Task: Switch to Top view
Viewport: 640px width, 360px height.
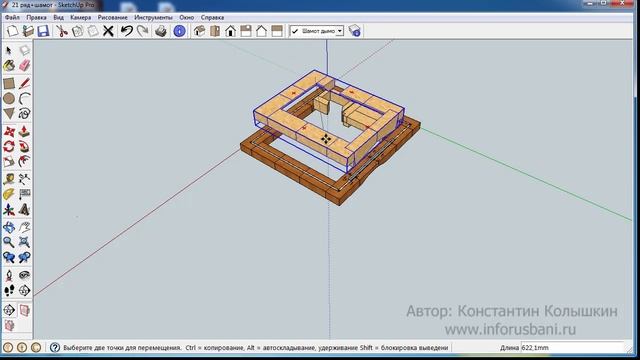Action: [215, 31]
